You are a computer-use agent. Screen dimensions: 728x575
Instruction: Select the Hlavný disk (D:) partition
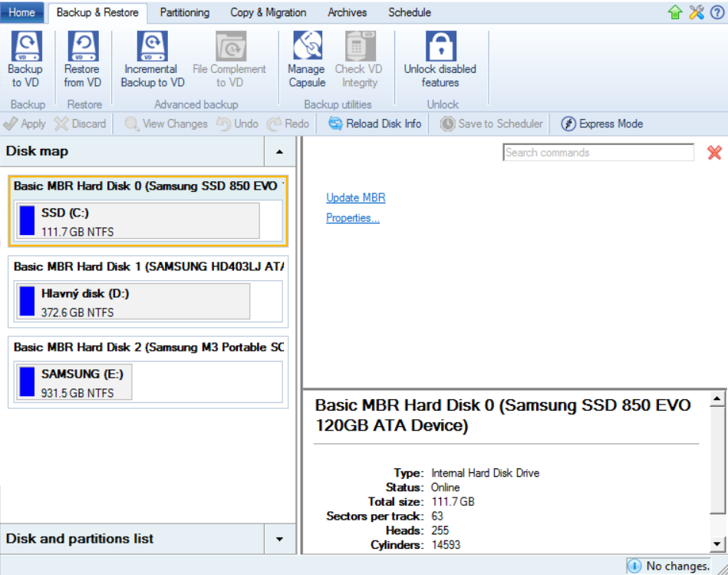133,301
